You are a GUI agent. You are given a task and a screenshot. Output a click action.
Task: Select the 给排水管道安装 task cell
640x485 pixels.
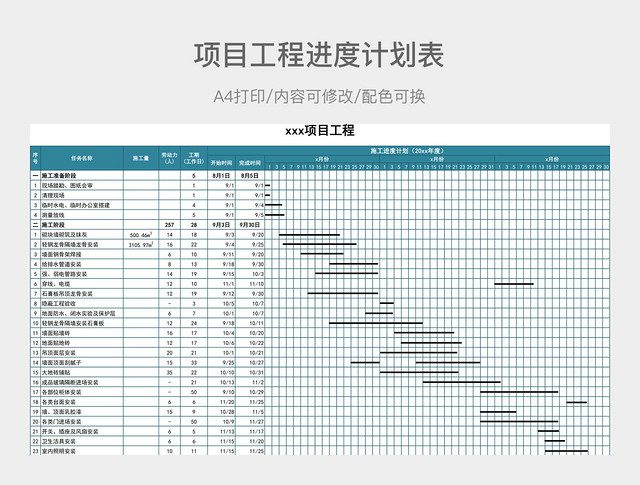pyautogui.click(x=82, y=264)
